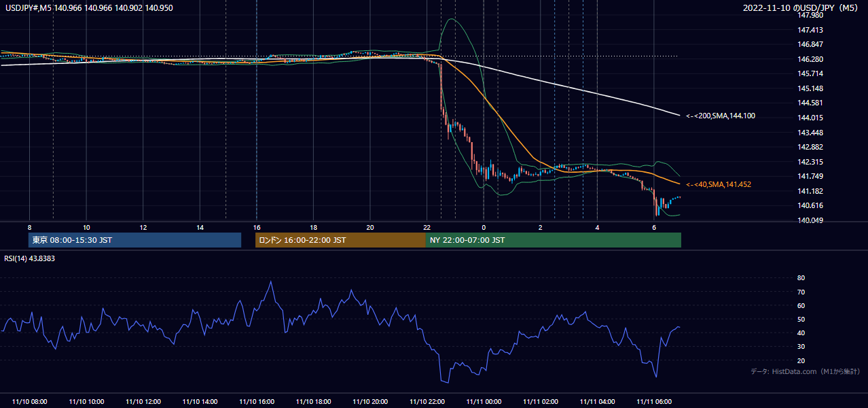Click the 11/10 18:00 time axis label

[x=313, y=402]
